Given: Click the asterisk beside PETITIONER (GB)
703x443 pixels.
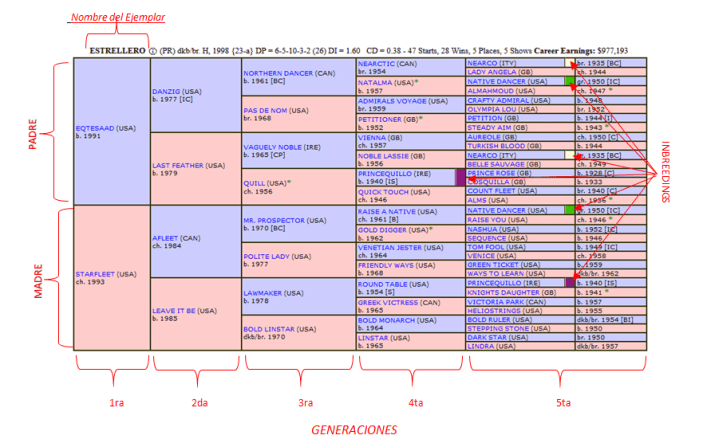Looking at the screenshot, I should [420, 118].
